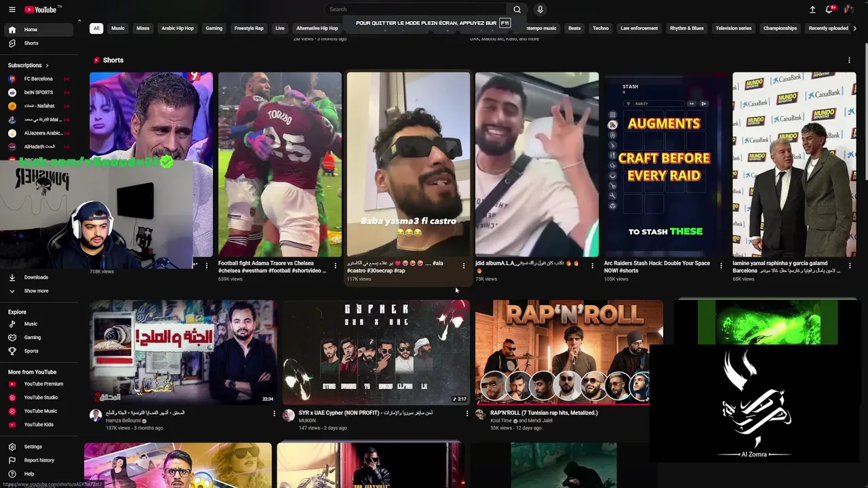Open AlHadath subscription channel

(37, 146)
